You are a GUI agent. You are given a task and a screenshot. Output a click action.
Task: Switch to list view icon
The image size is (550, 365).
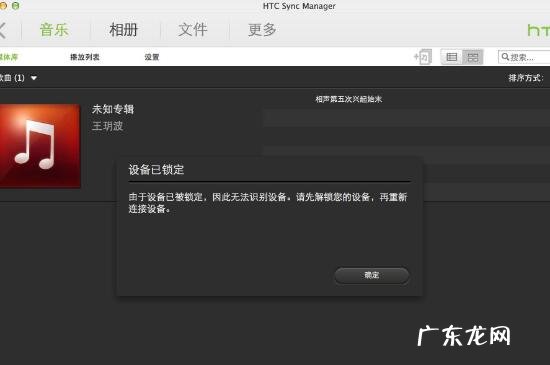[451, 57]
